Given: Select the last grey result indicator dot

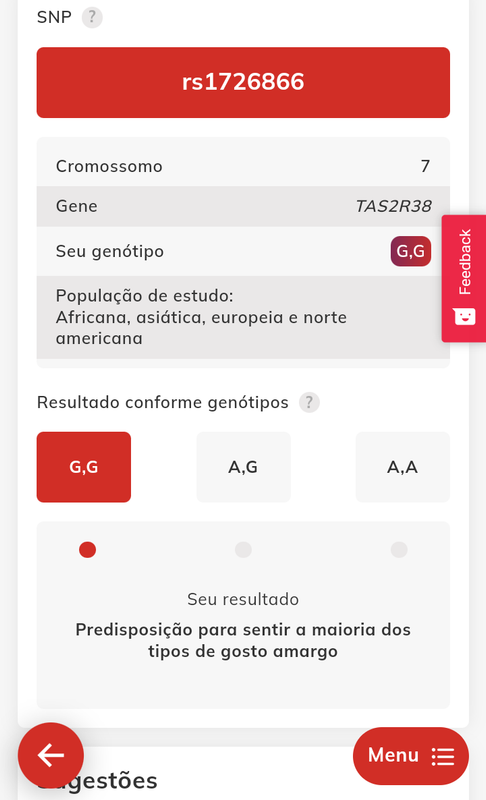Looking at the screenshot, I should point(399,549).
